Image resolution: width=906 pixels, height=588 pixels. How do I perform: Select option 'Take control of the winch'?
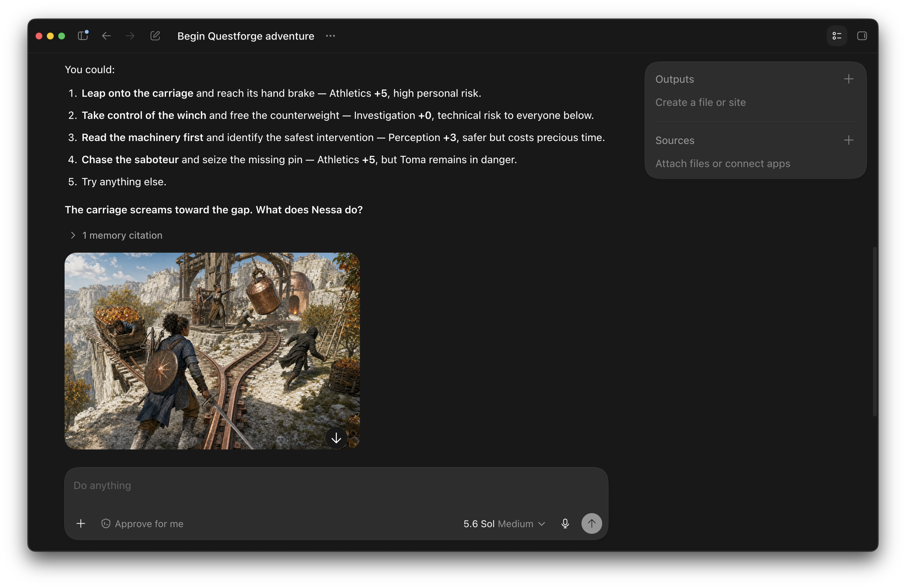tap(144, 115)
